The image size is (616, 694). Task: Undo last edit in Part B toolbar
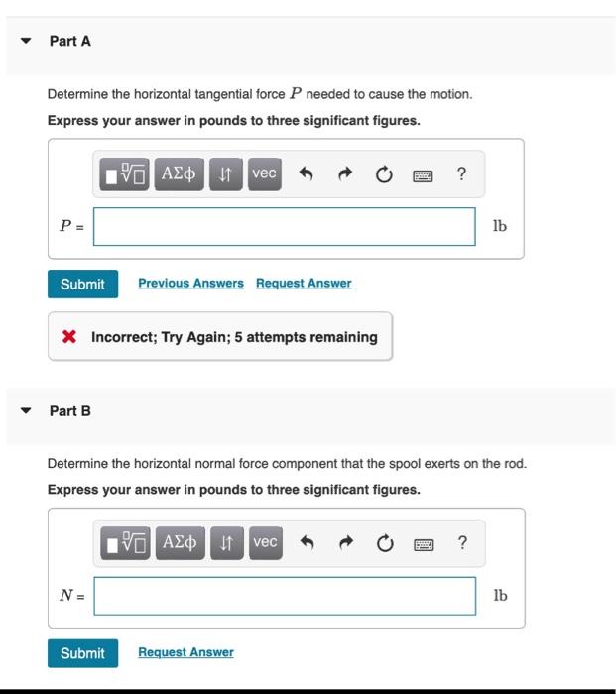pyautogui.click(x=307, y=542)
